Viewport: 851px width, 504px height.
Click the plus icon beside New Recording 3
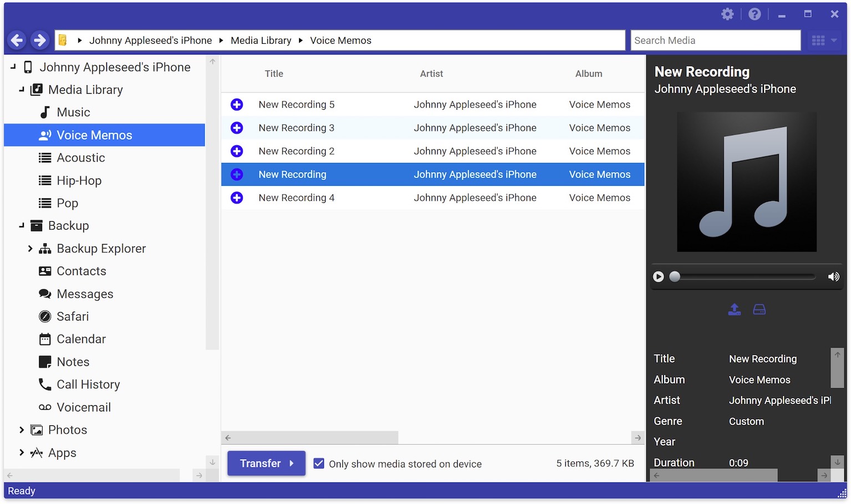237,128
